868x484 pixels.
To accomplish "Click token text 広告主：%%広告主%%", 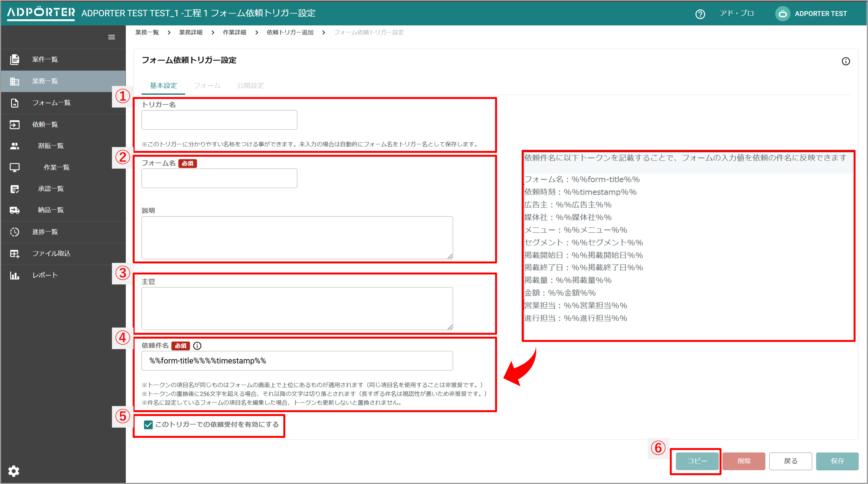I will (568, 205).
